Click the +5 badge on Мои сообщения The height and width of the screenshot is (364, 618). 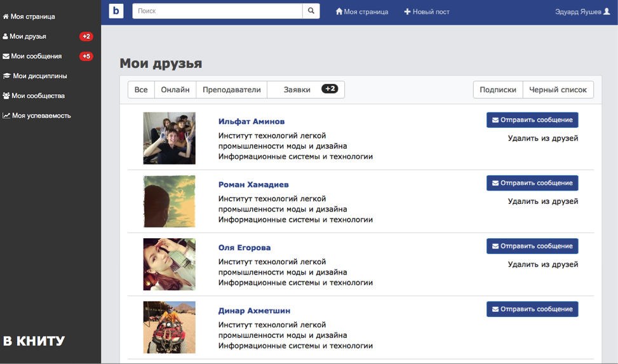pyautogui.click(x=86, y=56)
